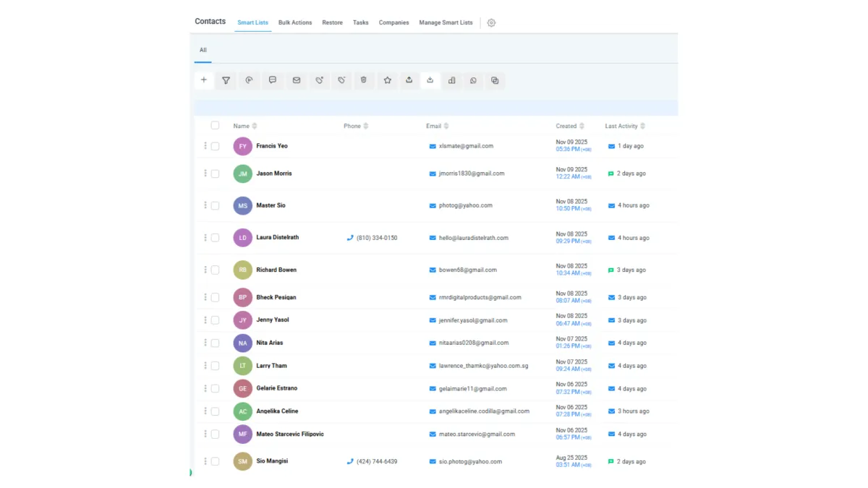Select the All smart list tab
868x488 pixels.
203,50
